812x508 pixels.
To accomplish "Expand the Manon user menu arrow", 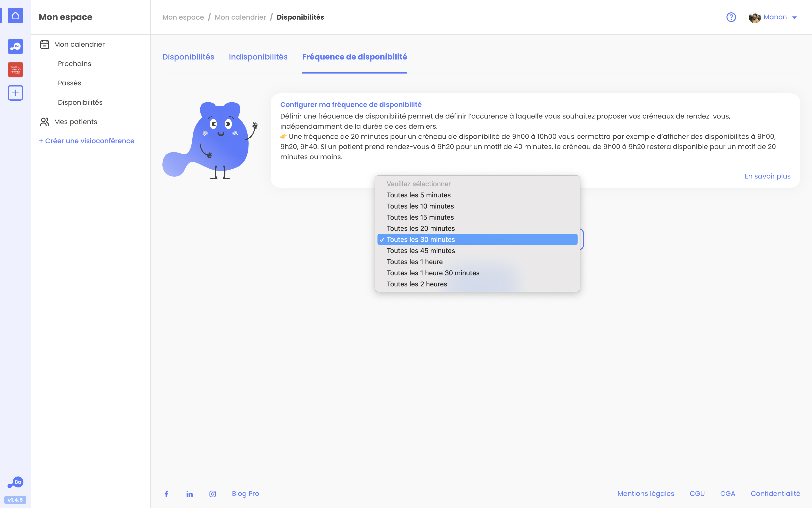I will [x=795, y=17].
